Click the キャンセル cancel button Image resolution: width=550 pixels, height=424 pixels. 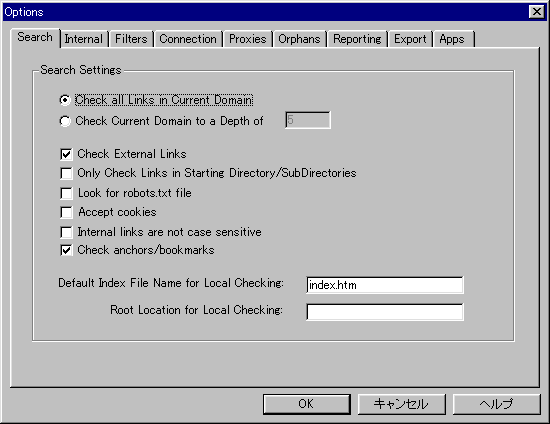pyautogui.click(x=402, y=404)
